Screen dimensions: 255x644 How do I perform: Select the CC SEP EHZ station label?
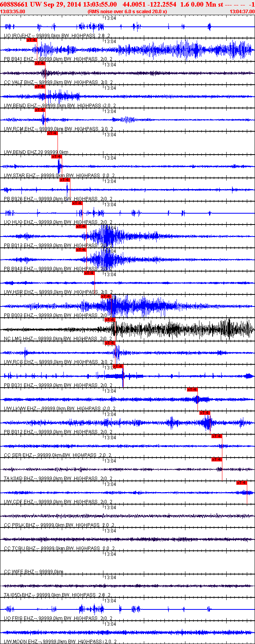[x=58, y=455]
